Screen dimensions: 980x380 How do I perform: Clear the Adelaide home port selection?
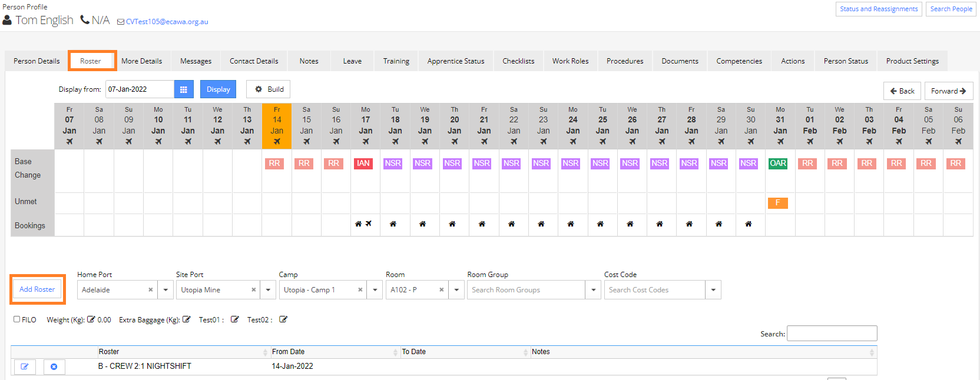click(x=150, y=290)
